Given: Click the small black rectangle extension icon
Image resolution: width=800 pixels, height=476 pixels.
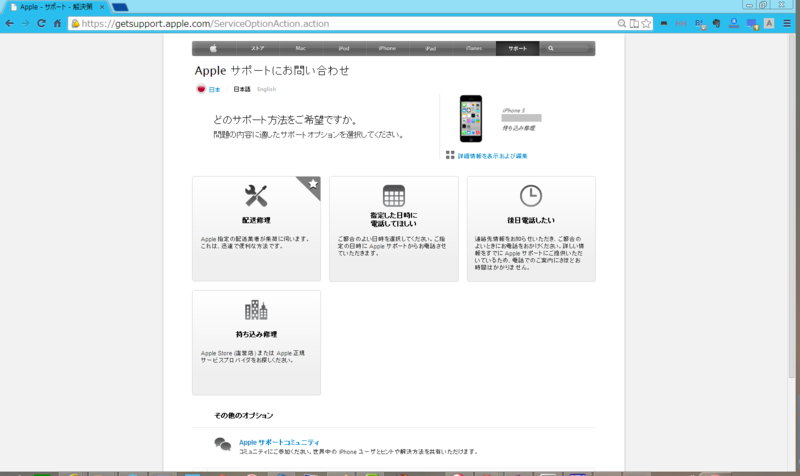Looking at the screenshot, I should coord(664,23).
